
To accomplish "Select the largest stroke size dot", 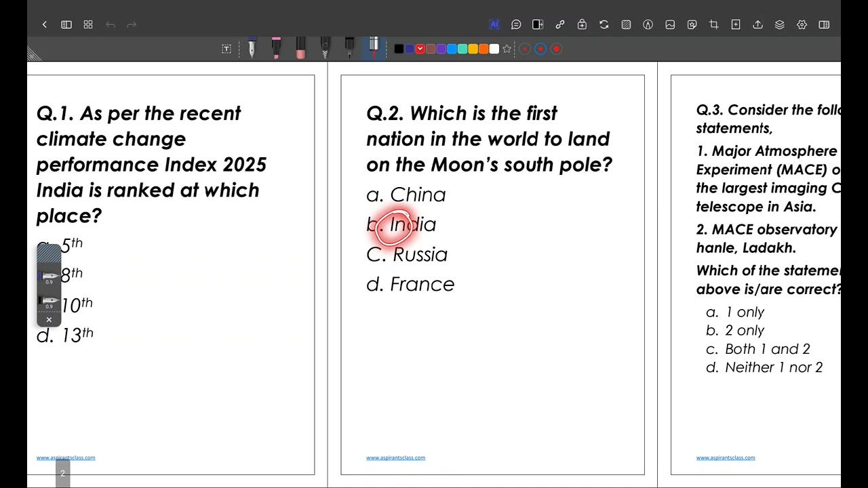I will point(557,49).
